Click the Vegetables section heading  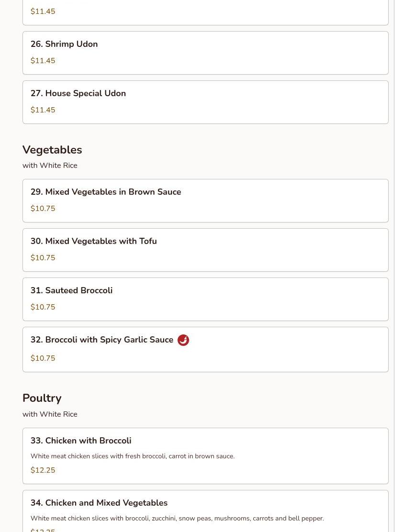[x=52, y=150]
